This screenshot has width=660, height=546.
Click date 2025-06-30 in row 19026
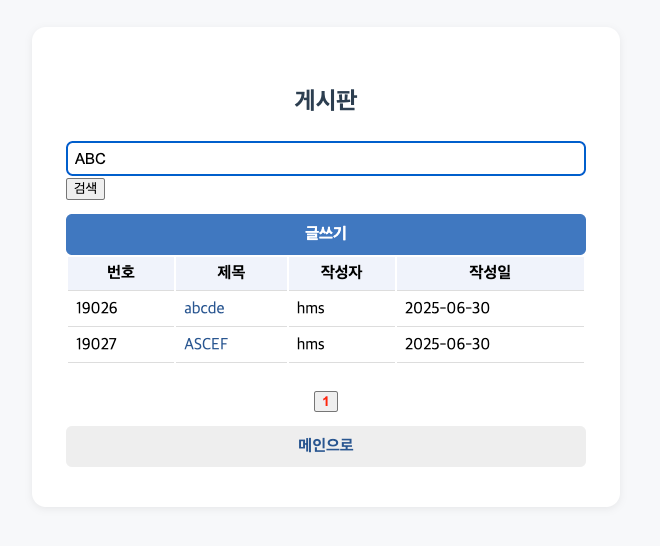[x=447, y=308]
